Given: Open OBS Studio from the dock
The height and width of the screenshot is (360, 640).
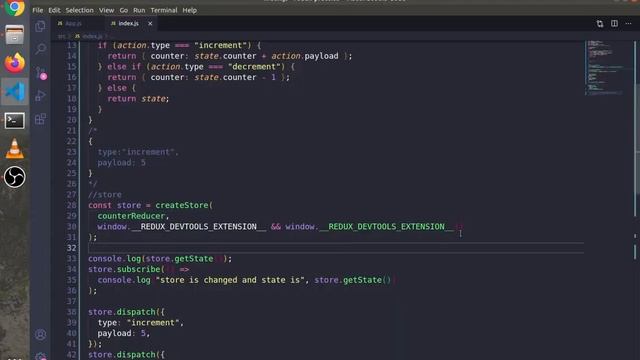Looking at the screenshot, I should click(15, 177).
